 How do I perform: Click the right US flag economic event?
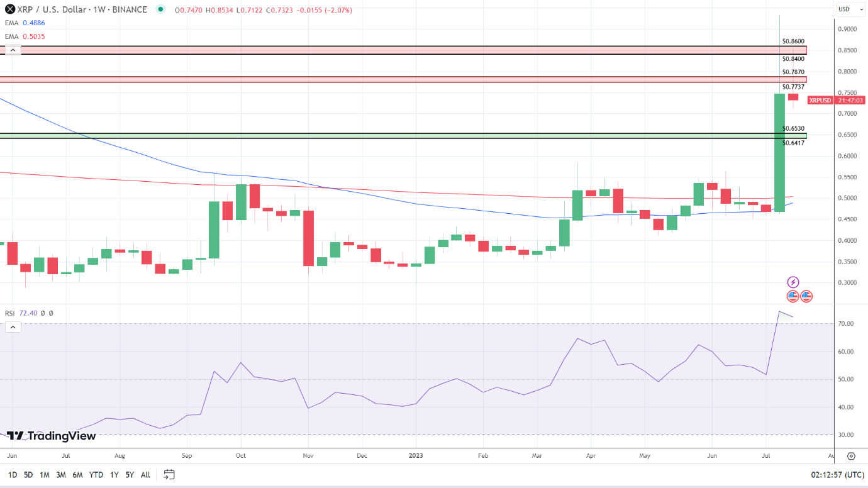(806, 296)
